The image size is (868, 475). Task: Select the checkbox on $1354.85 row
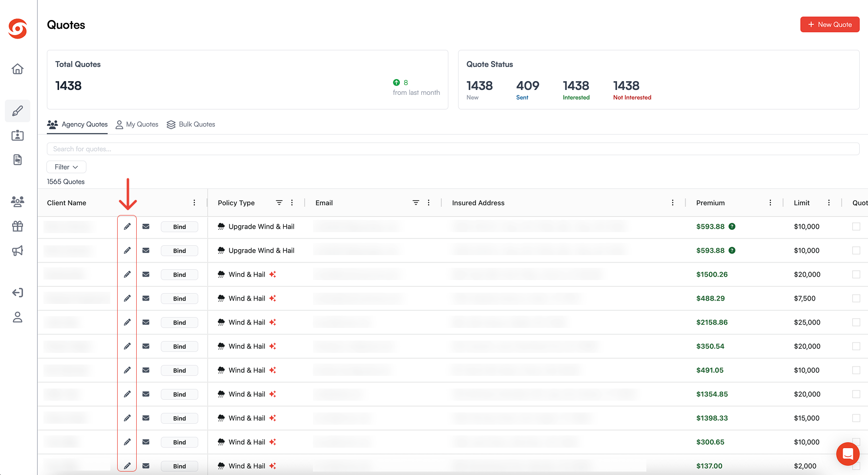point(856,394)
